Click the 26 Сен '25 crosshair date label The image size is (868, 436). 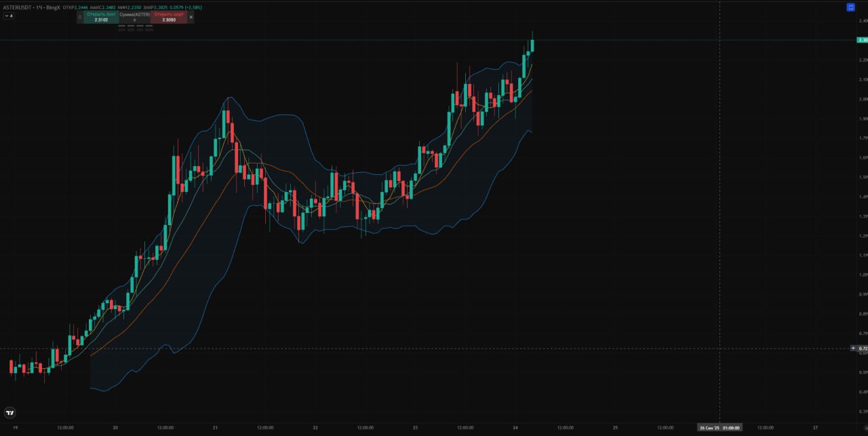720,427
